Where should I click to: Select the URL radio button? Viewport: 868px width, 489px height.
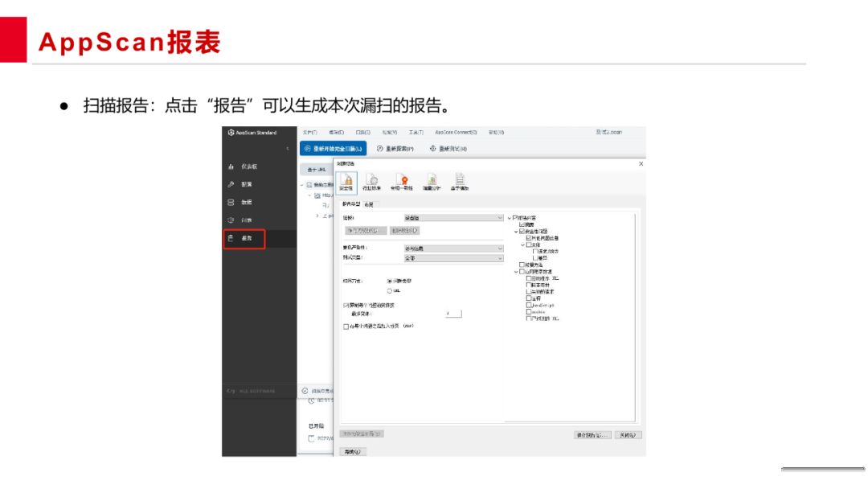coord(390,290)
